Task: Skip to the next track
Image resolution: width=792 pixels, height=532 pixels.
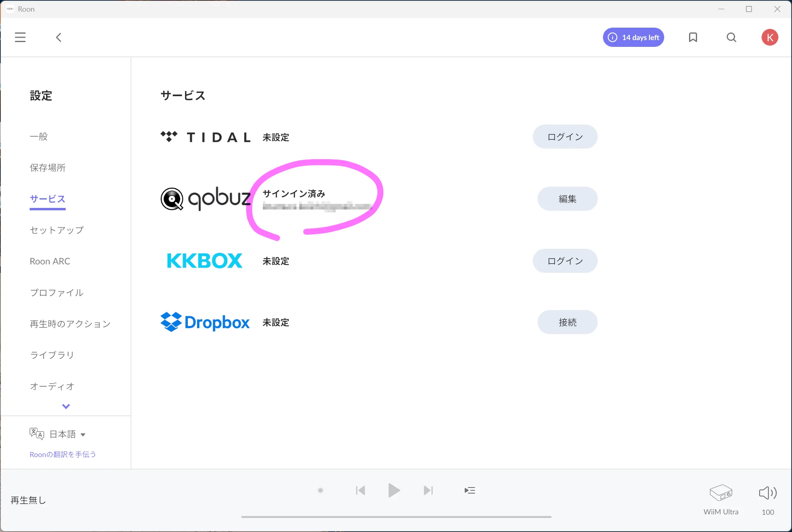Action: click(x=428, y=490)
